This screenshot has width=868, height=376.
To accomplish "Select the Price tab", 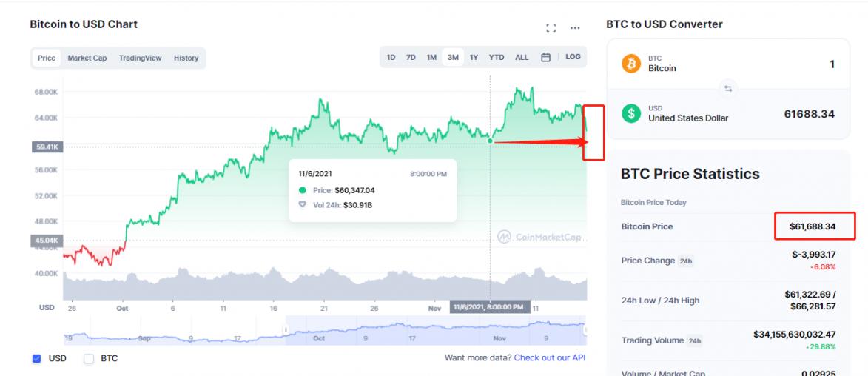I will click(x=47, y=58).
